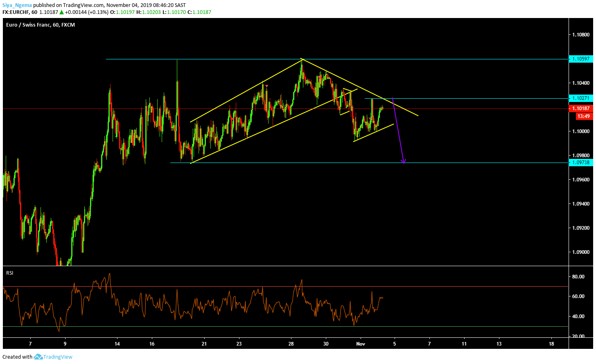Click the Euro / Swiss Franc chart title
Screen dimensions: 596x364
click(41, 25)
